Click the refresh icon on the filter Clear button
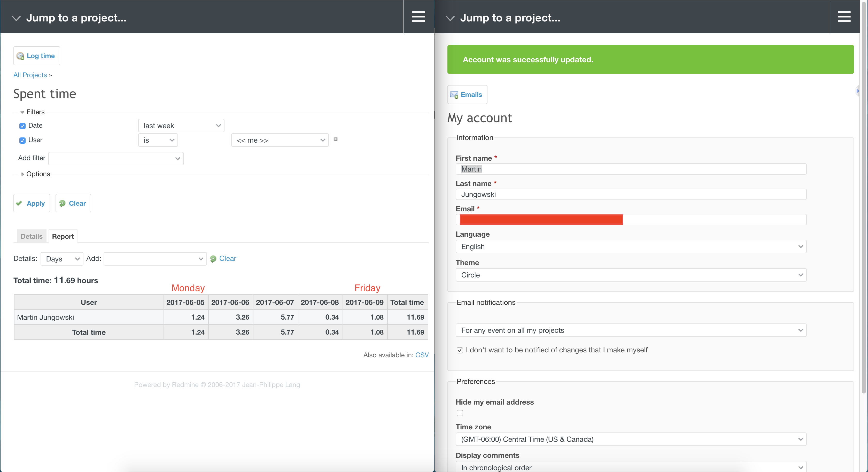 [x=62, y=203]
